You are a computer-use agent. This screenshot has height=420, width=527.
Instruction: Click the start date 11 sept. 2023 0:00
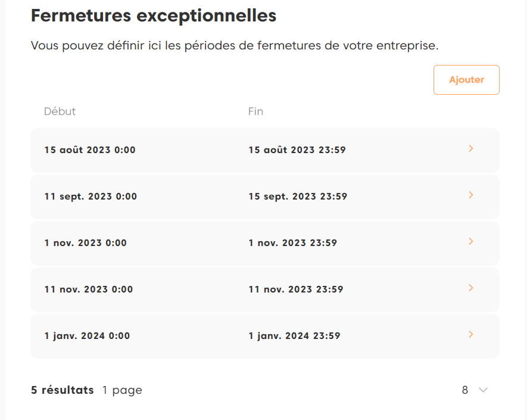[91, 197]
